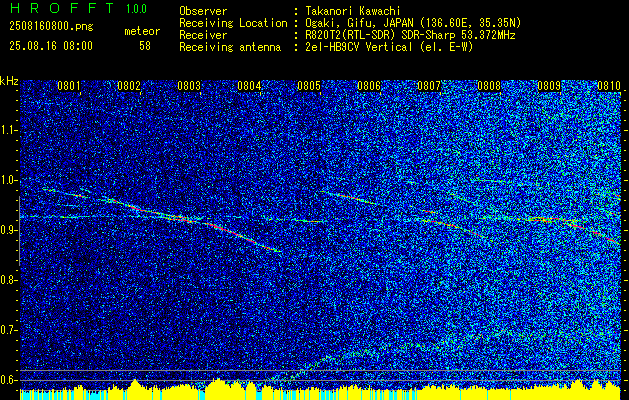Click the version number 1.0.0

tap(136, 9)
